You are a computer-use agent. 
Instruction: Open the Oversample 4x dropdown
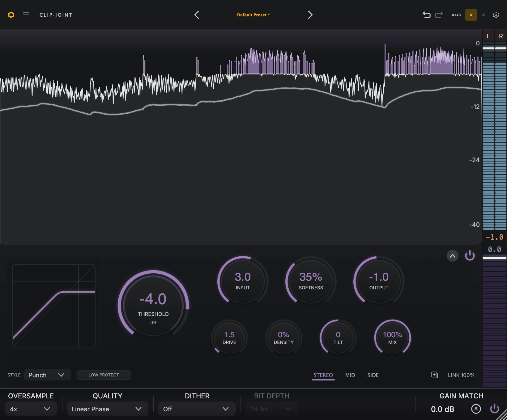(x=31, y=409)
